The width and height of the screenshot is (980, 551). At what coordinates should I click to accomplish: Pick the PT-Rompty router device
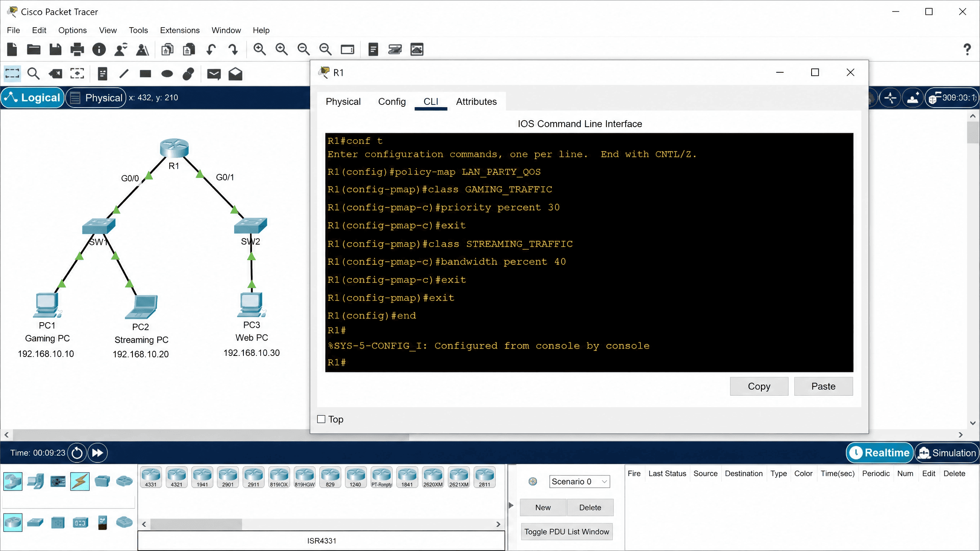(x=382, y=477)
